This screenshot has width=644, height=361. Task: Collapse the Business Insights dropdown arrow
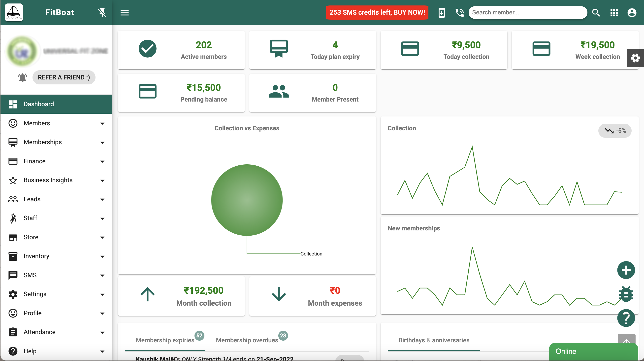click(x=102, y=180)
